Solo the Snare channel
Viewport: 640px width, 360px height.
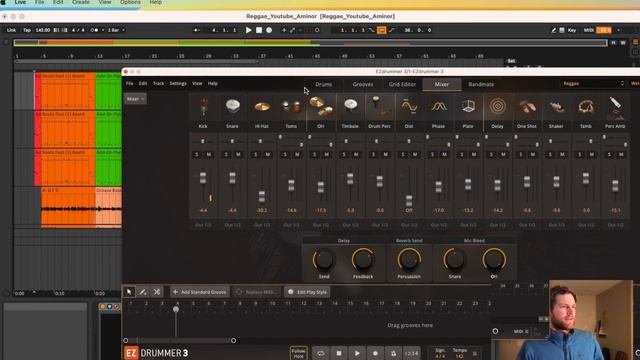coord(227,154)
